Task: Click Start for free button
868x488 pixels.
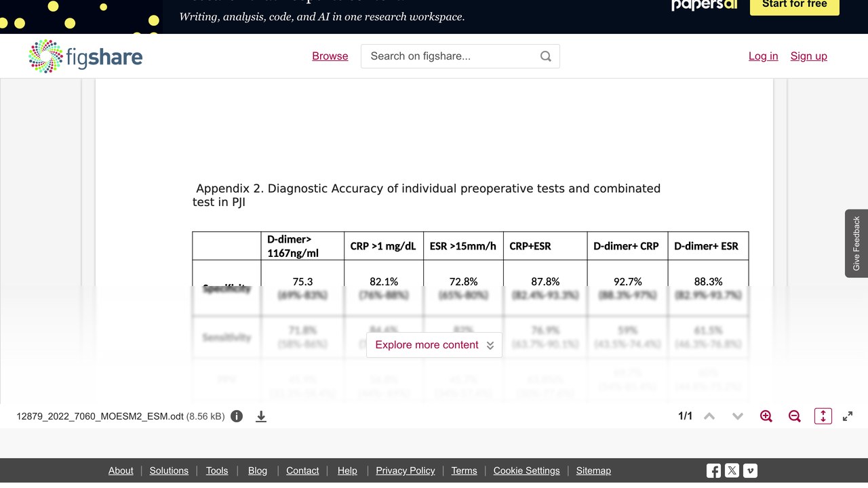Action: tap(795, 5)
